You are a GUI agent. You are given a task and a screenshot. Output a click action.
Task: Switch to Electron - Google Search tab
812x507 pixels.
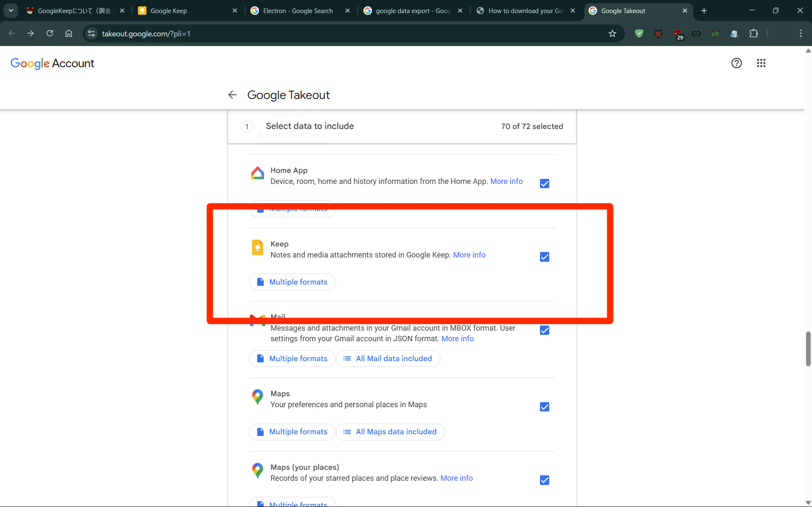coord(300,11)
